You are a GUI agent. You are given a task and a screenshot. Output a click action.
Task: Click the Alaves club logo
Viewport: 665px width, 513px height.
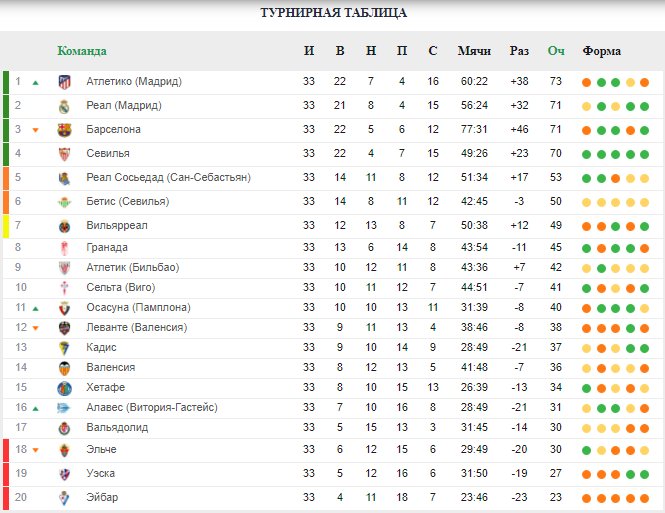point(64,408)
